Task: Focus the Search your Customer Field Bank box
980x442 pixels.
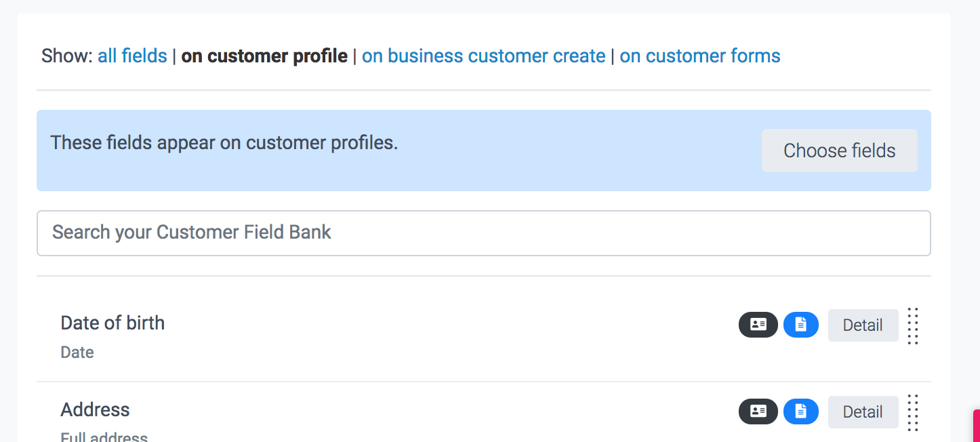Action: [483, 233]
